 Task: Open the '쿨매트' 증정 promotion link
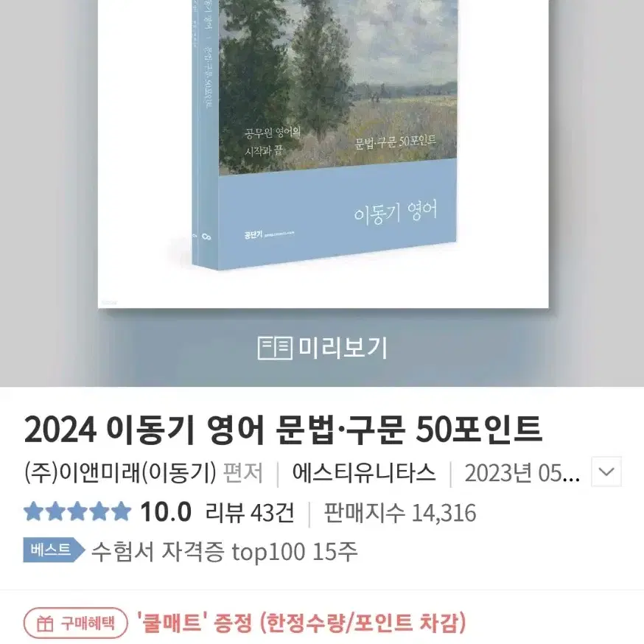point(301,623)
